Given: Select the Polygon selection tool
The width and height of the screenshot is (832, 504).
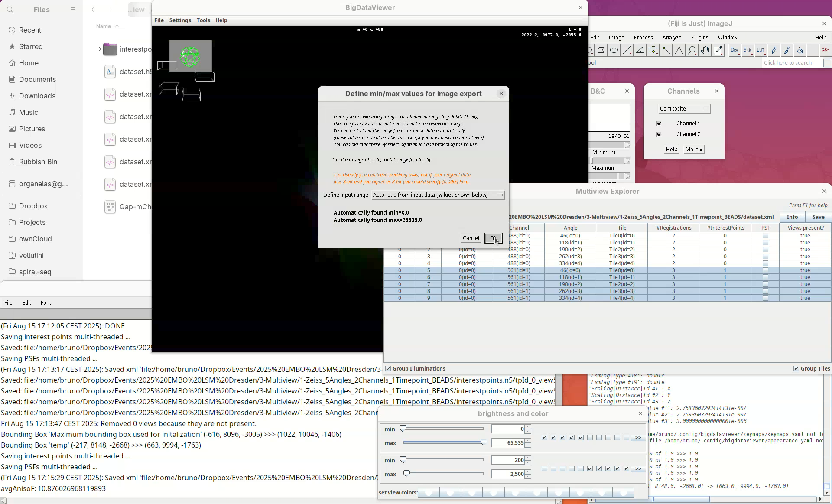Looking at the screenshot, I should pyautogui.click(x=601, y=50).
